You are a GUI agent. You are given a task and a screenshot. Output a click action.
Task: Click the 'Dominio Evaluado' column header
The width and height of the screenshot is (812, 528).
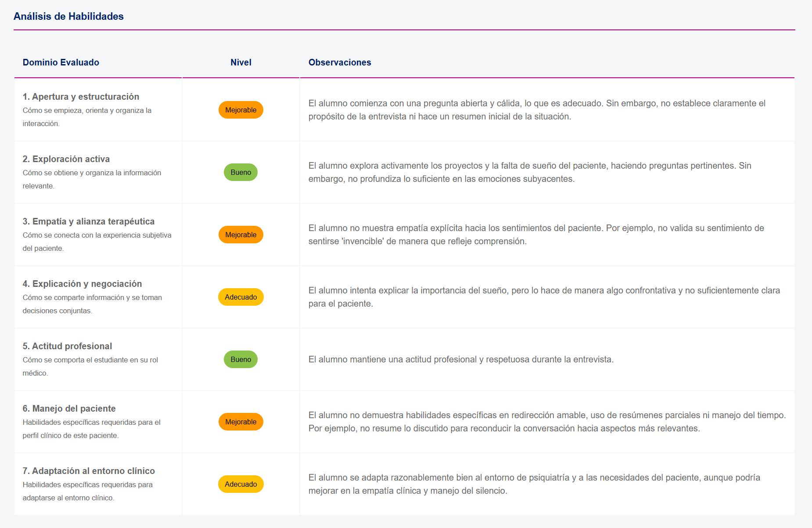tap(61, 62)
